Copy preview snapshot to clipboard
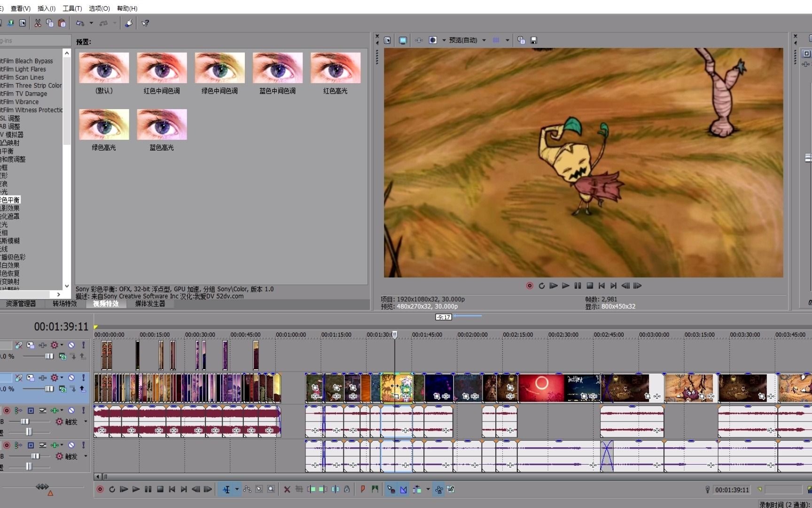Image resolution: width=812 pixels, height=508 pixels. coord(521,40)
